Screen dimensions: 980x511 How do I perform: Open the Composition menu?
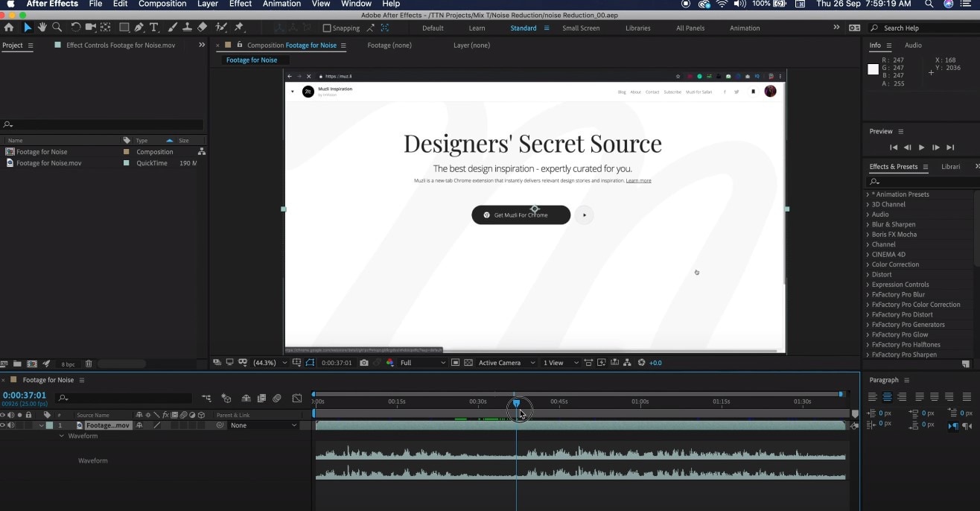[162, 4]
